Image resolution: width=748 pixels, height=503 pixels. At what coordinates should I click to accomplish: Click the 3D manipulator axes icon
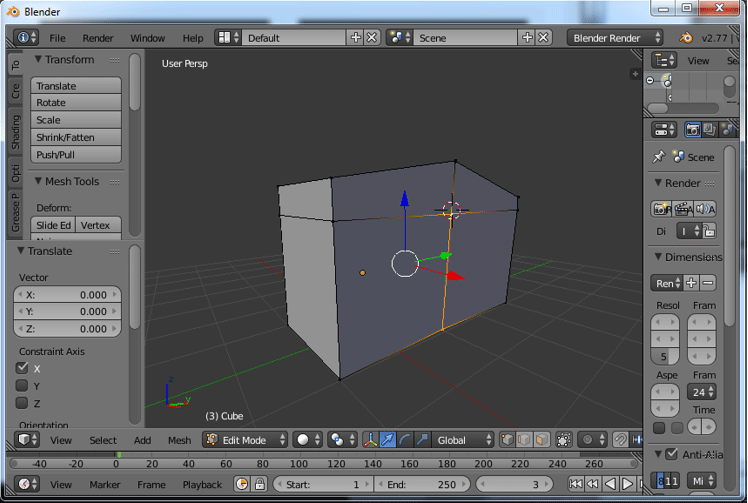point(370,440)
